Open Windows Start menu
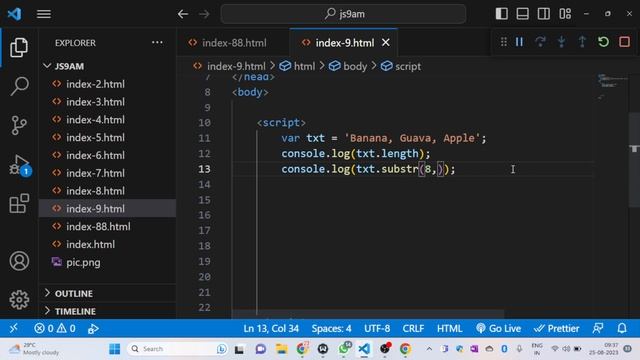 point(115,349)
